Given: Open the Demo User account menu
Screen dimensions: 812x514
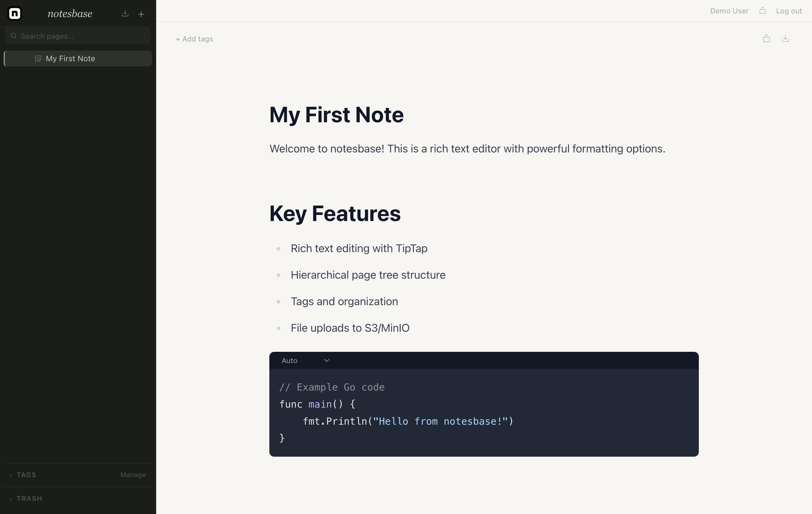Looking at the screenshot, I should (x=729, y=10).
